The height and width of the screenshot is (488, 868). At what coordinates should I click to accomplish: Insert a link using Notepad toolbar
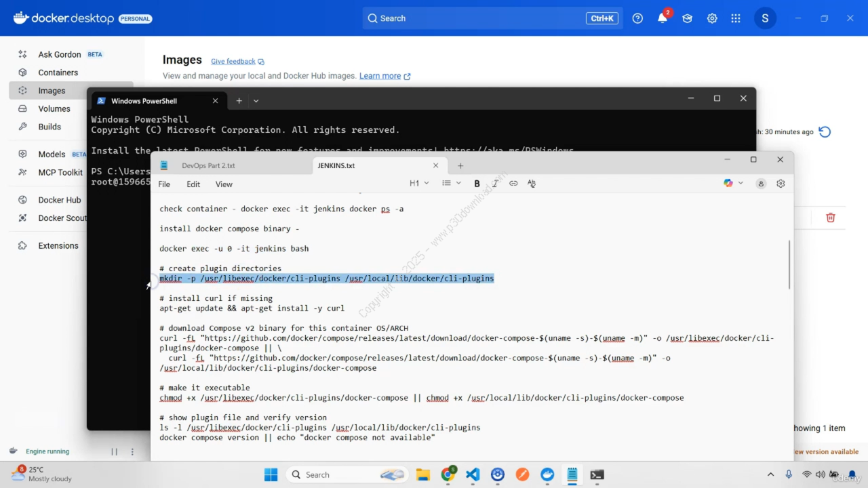pos(513,184)
